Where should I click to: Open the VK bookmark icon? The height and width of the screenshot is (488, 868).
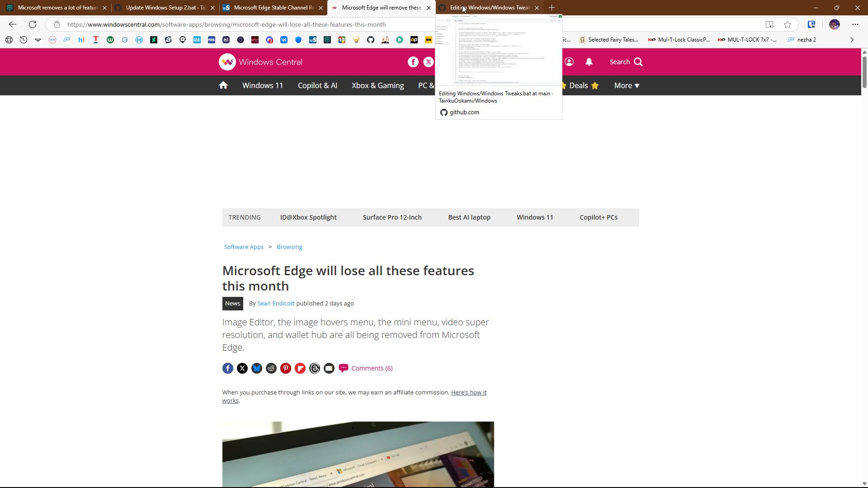pyautogui.click(x=284, y=40)
